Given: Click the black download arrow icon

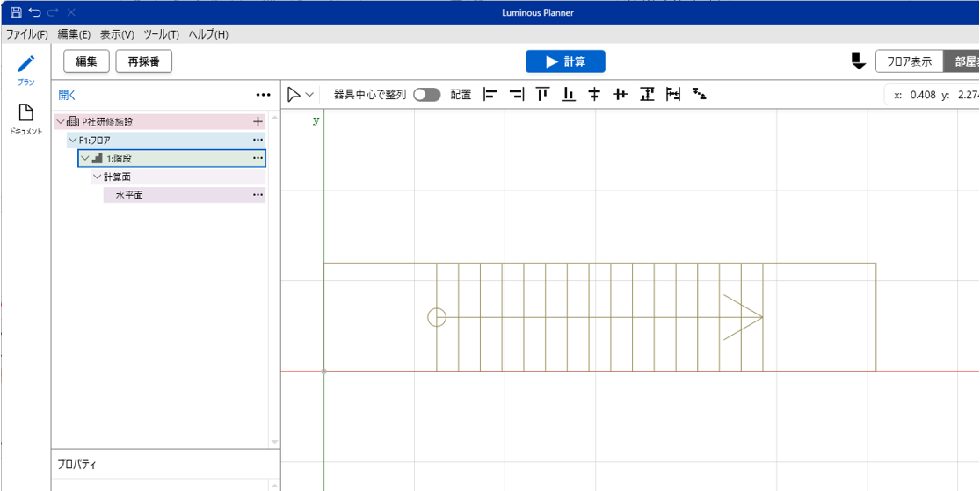Looking at the screenshot, I should point(858,61).
